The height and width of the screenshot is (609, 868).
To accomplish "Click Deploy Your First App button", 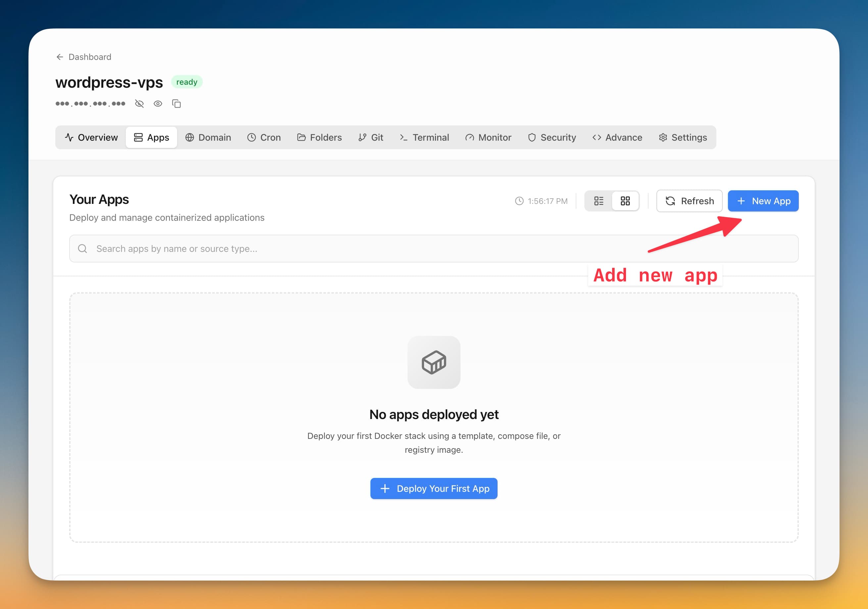I will (x=434, y=489).
